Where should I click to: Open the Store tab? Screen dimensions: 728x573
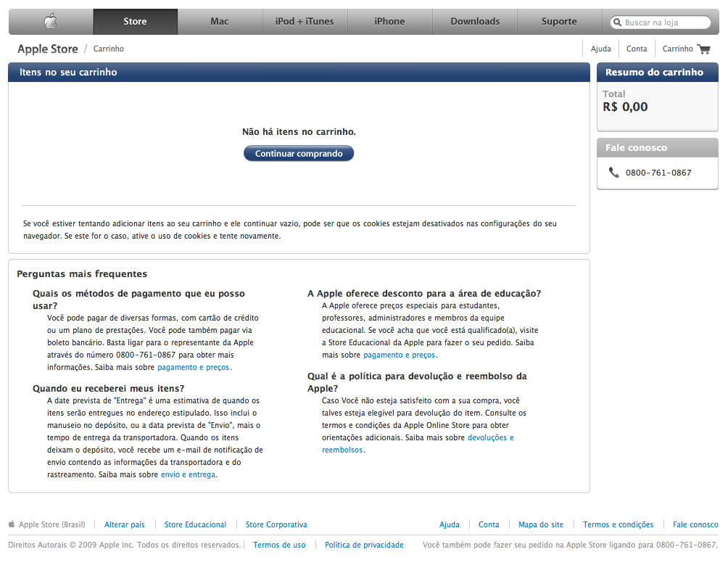pyautogui.click(x=135, y=21)
